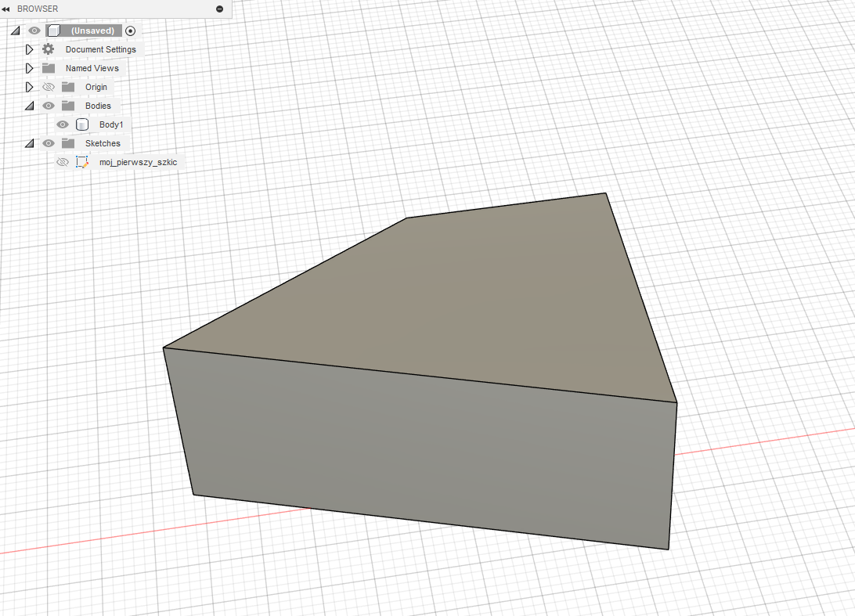The width and height of the screenshot is (855, 616).
Task: Click the Document Settings gear icon
Action: (49, 49)
